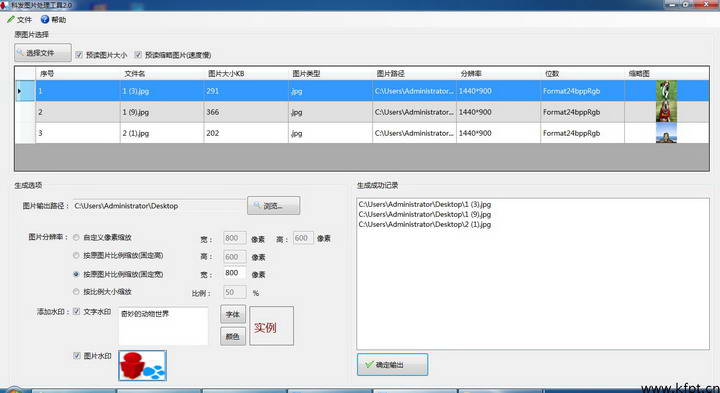Click the 选择文件 magnifier button
The width and height of the screenshot is (720, 393).
(x=43, y=53)
